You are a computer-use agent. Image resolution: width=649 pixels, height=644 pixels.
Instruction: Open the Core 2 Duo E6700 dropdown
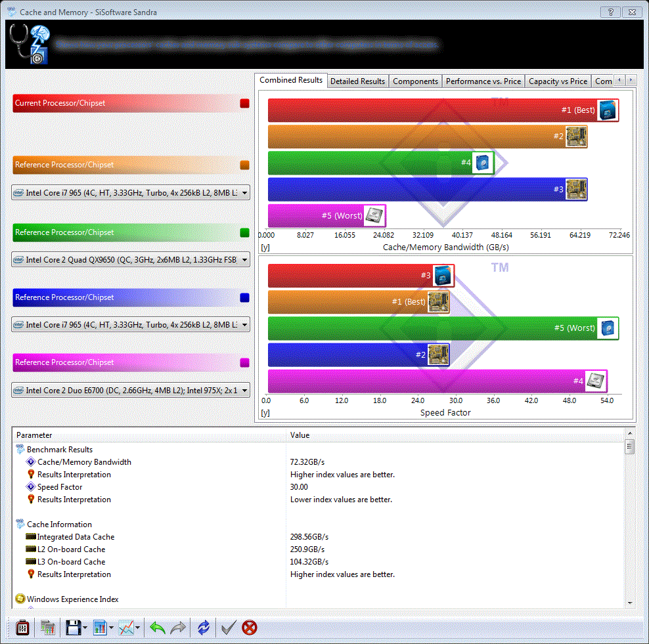pyautogui.click(x=130, y=390)
